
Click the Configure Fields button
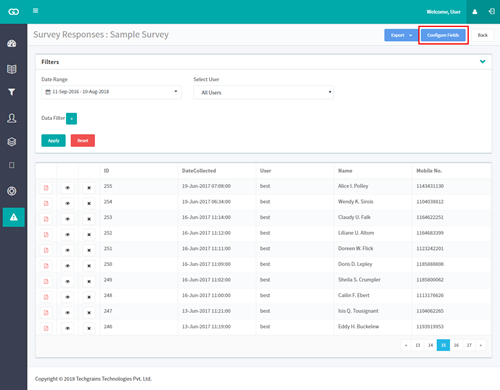(443, 35)
